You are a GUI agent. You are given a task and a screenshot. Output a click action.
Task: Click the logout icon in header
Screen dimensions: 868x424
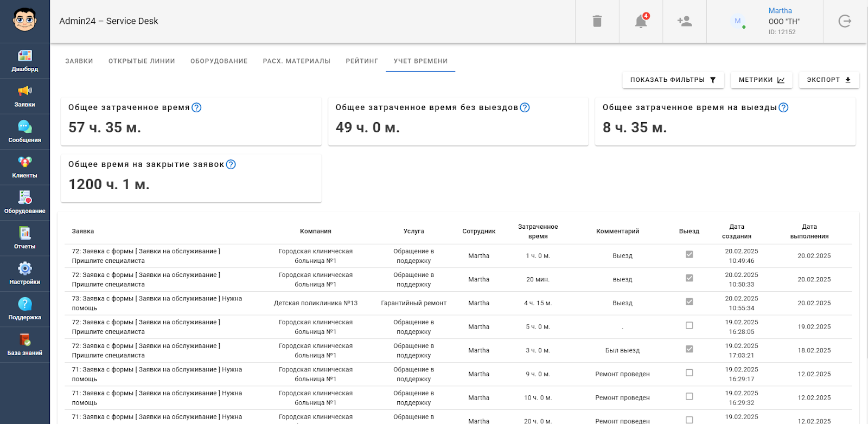[845, 21]
